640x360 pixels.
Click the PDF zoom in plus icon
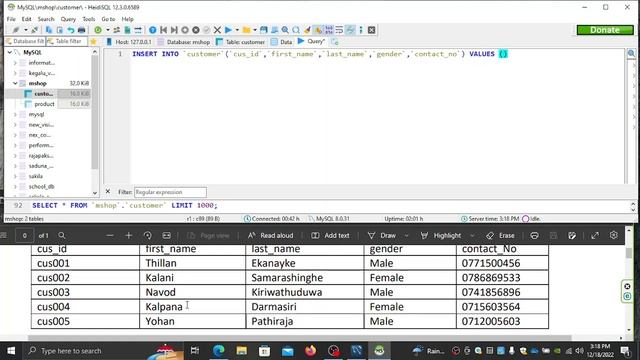coord(129,236)
